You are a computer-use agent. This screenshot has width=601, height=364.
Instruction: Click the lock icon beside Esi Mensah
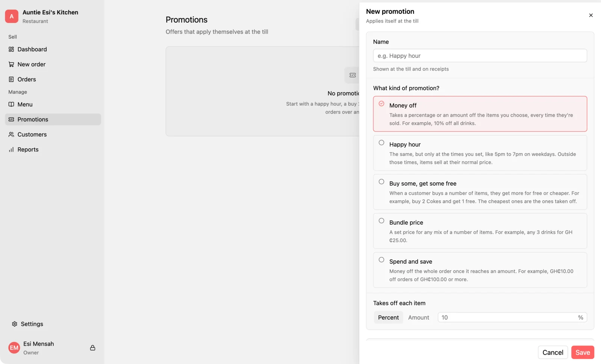(92, 348)
